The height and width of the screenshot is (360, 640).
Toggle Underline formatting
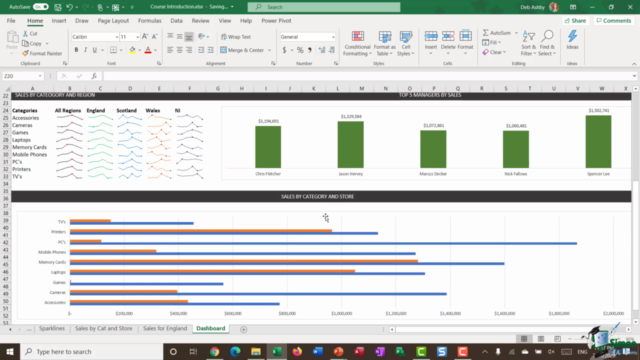tap(95, 50)
